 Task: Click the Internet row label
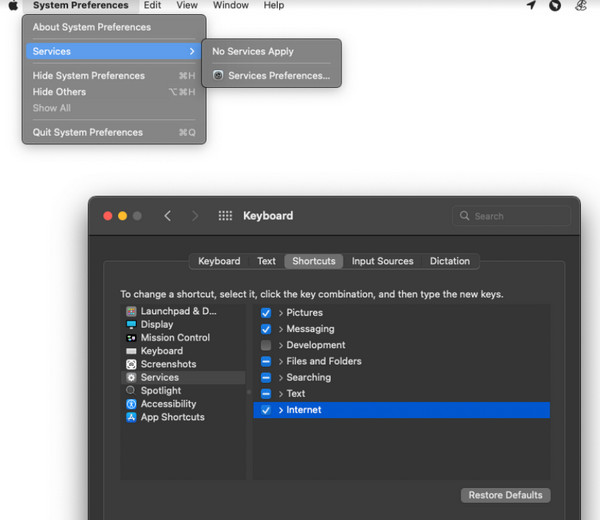(304, 410)
